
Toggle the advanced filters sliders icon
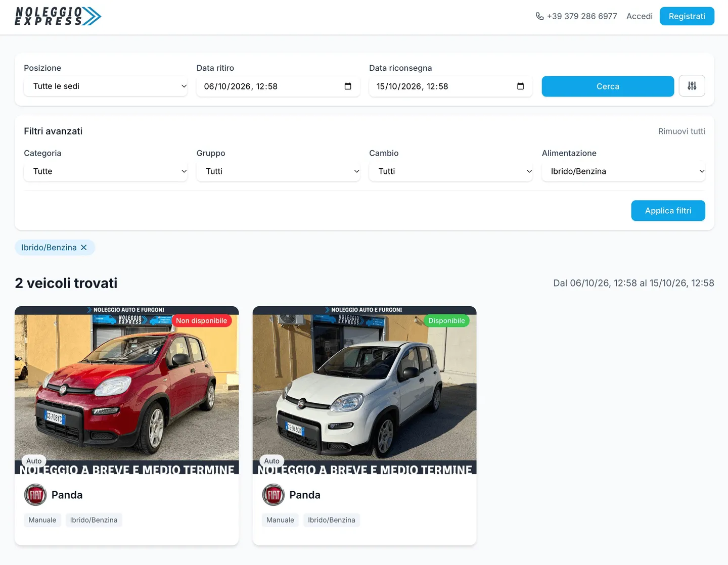pyautogui.click(x=692, y=86)
